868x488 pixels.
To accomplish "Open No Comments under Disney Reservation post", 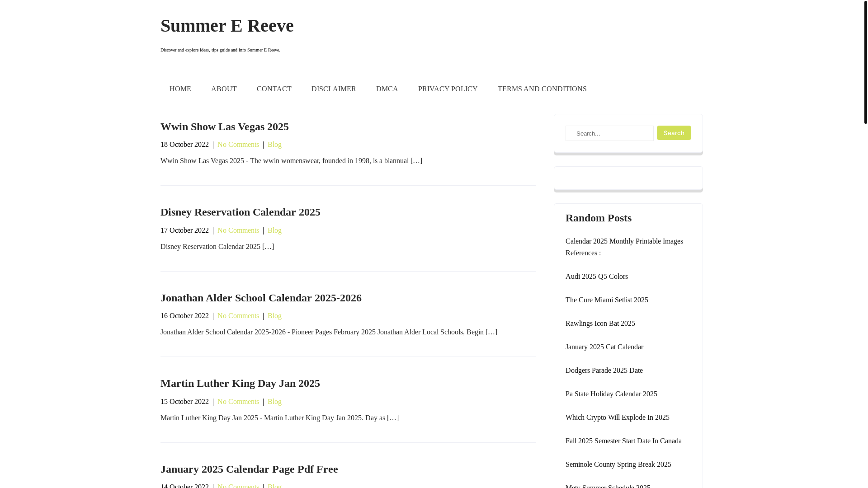I will point(238,230).
